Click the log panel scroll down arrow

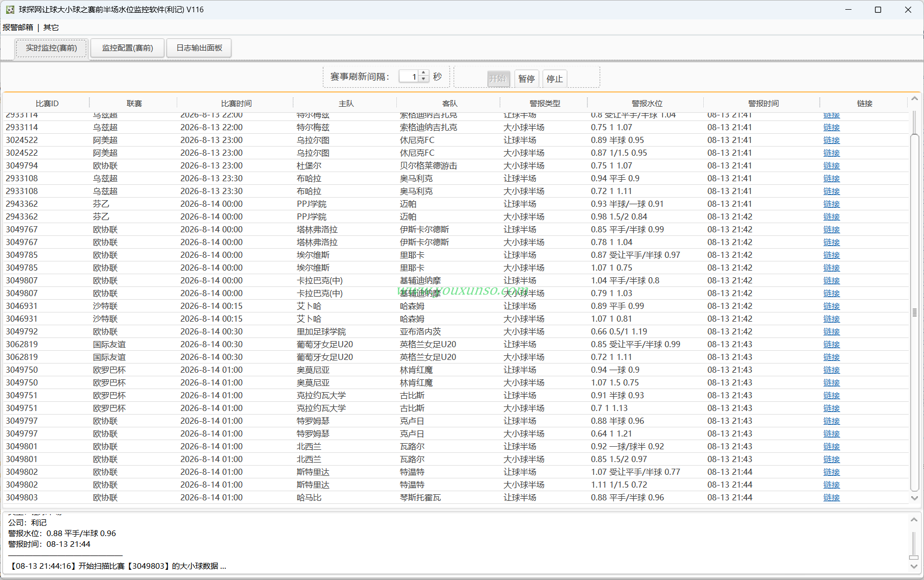tap(914, 566)
